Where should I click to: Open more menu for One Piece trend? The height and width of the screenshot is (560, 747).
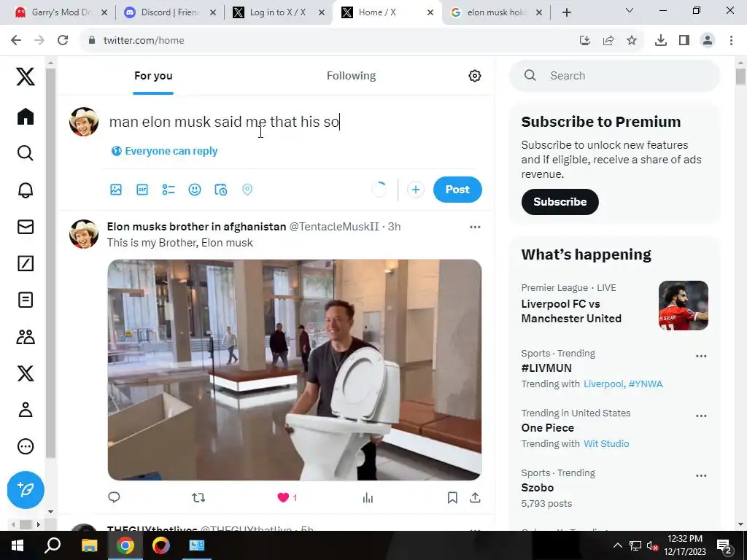click(x=701, y=416)
